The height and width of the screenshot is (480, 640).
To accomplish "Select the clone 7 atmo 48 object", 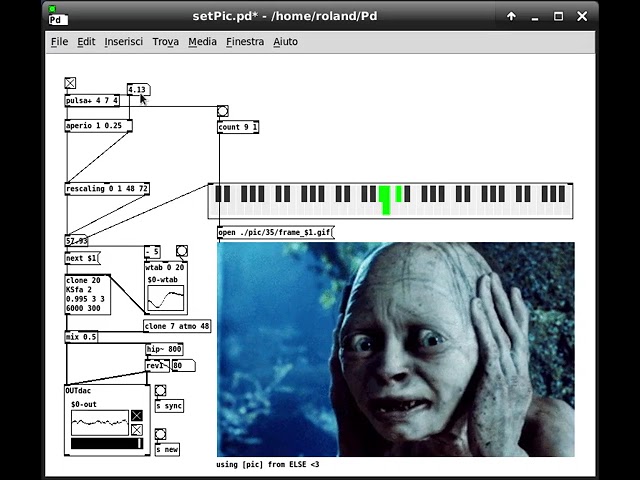I will (177, 326).
